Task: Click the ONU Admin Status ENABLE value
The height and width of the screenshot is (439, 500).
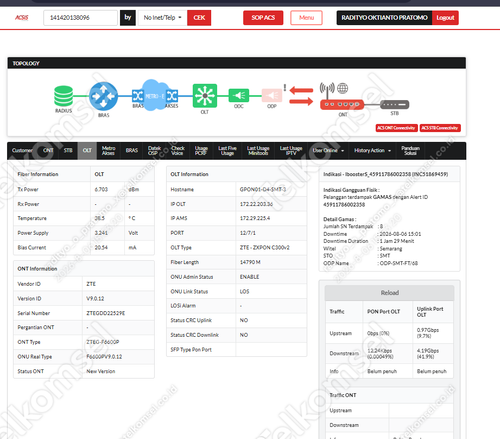Action: [249, 277]
